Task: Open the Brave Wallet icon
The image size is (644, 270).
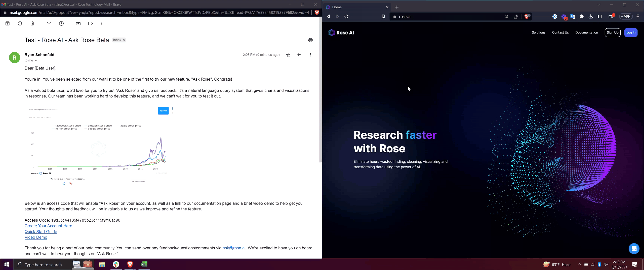Action: [x=611, y=17]
